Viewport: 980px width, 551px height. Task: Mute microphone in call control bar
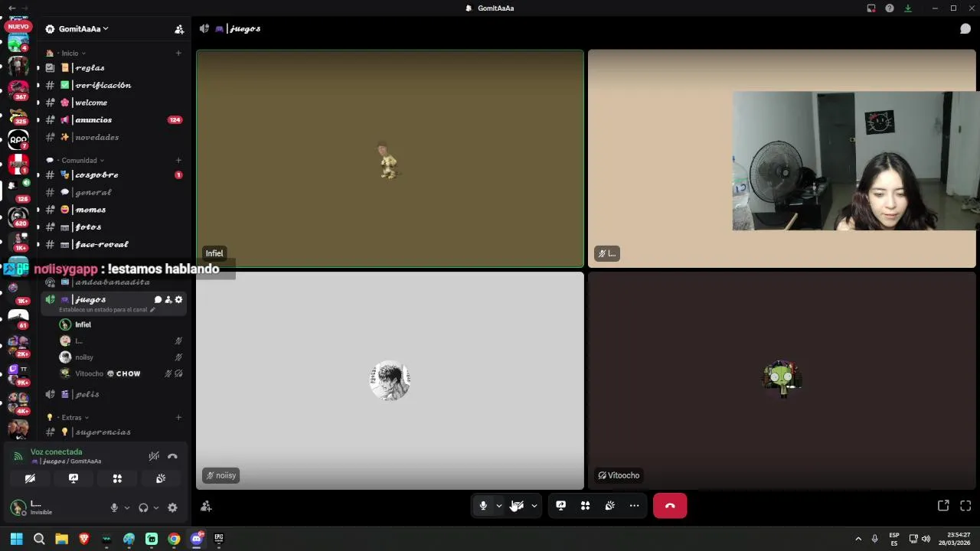tap(483, 506)
